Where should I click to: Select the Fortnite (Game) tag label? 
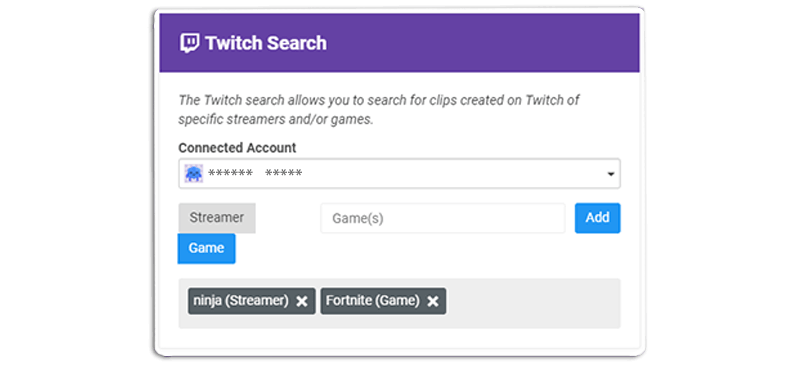(x=373, y=301)
